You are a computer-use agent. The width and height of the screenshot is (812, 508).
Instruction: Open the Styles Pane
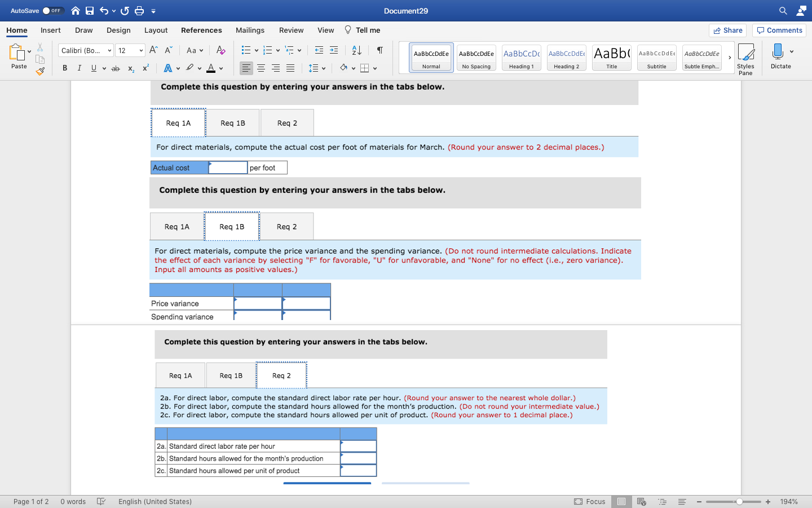[746, 56]
